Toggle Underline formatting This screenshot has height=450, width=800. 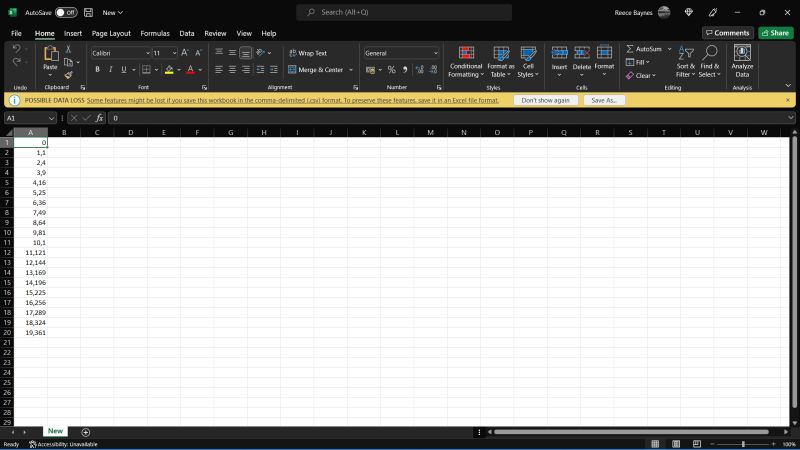pyautogui.click(x=123, y=70)
